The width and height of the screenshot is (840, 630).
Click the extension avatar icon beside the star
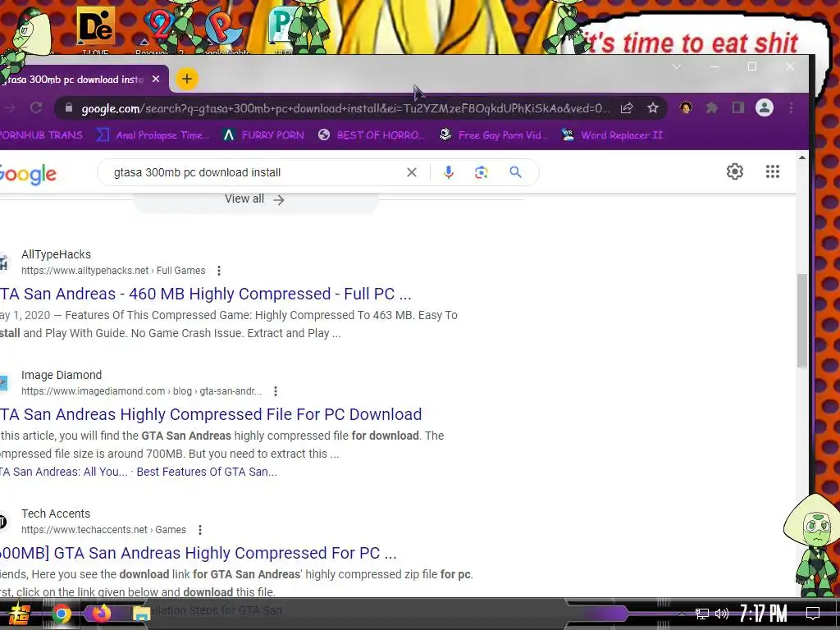tap(686, 107)
